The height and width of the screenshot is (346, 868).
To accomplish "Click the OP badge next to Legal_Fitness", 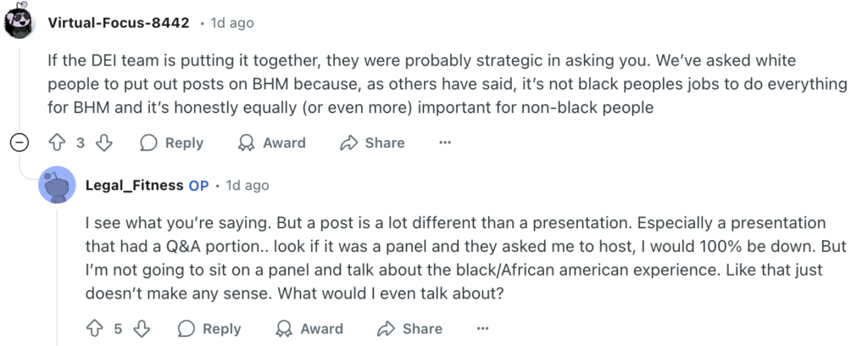I will [198, 185].
